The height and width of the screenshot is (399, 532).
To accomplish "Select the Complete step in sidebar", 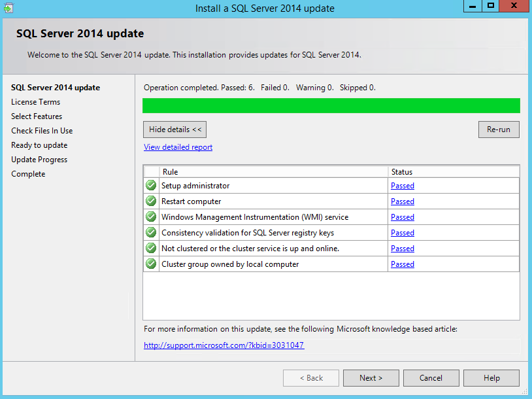I will [28, 174].
